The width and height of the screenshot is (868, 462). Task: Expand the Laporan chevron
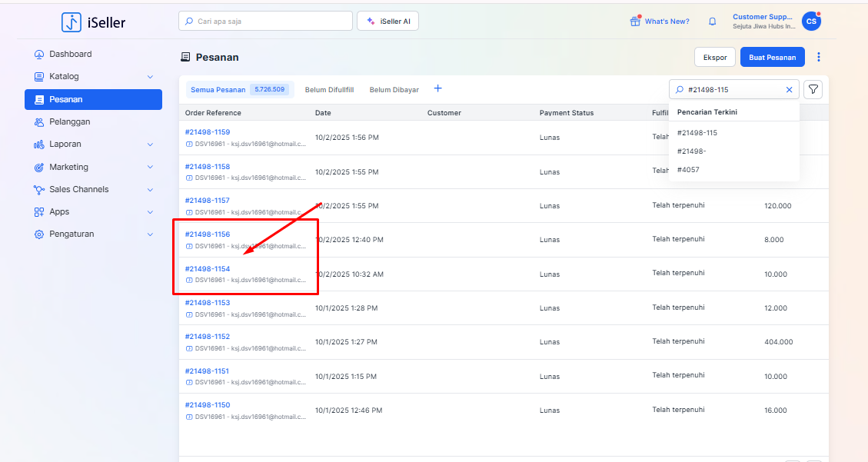[150, 145]
